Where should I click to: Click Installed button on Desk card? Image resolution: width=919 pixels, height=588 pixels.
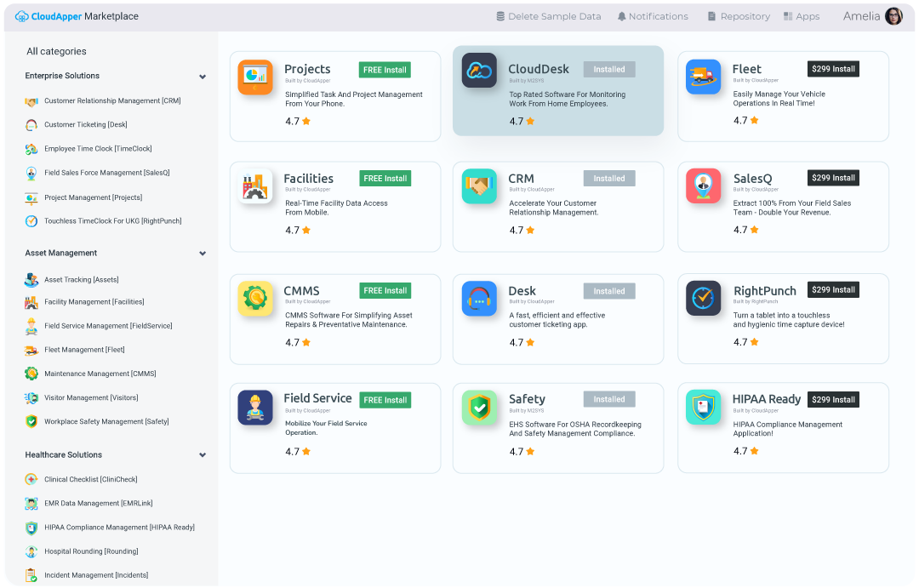click(x=609, y=291)
